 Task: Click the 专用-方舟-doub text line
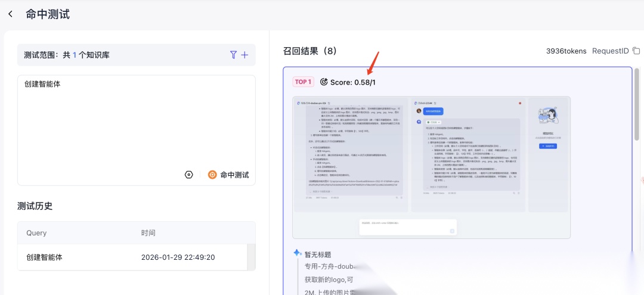tap(329, 266)
